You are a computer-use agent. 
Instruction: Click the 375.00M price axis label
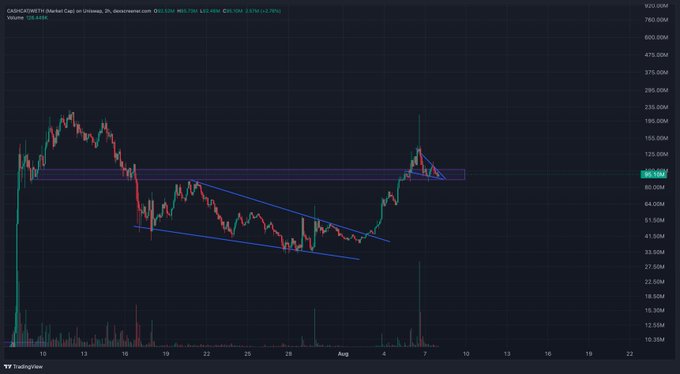pyautogui.click(x=656, y=72)
